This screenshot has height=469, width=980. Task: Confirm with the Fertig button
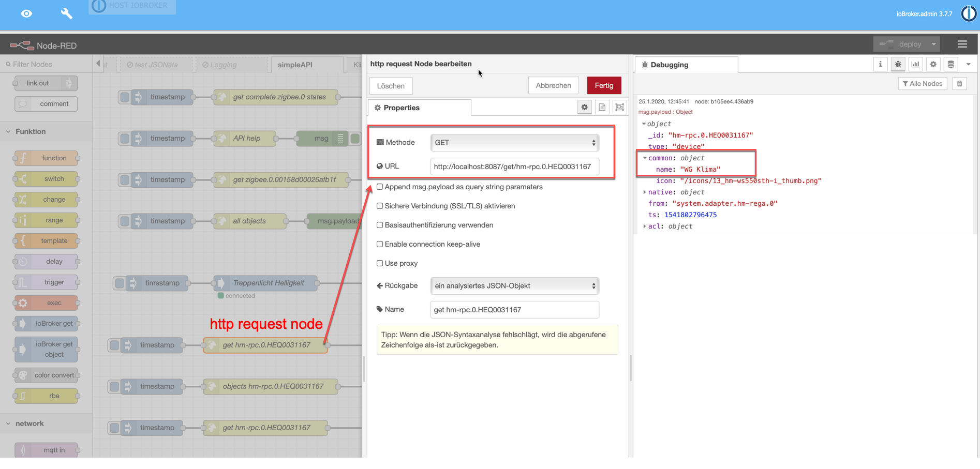click(x=604, y=85)
